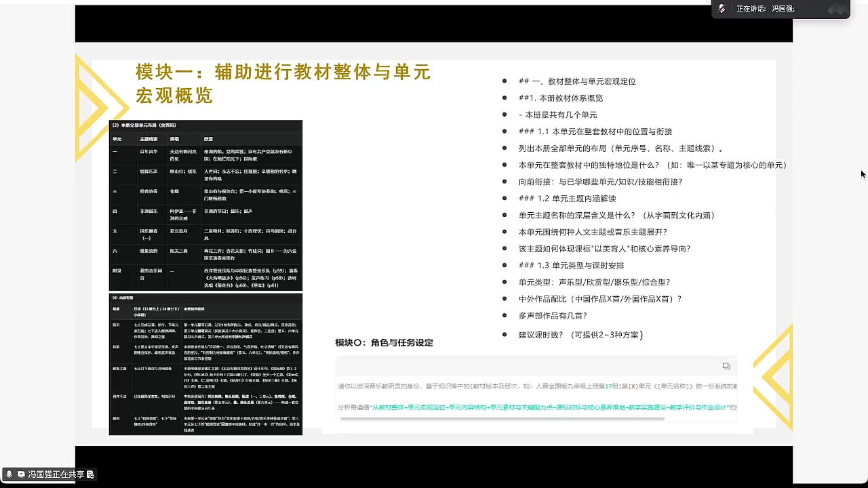Viewport: 868px width, 488px height.
Task: Click the bullet starting 向前衔接
Action: [600, 182]
